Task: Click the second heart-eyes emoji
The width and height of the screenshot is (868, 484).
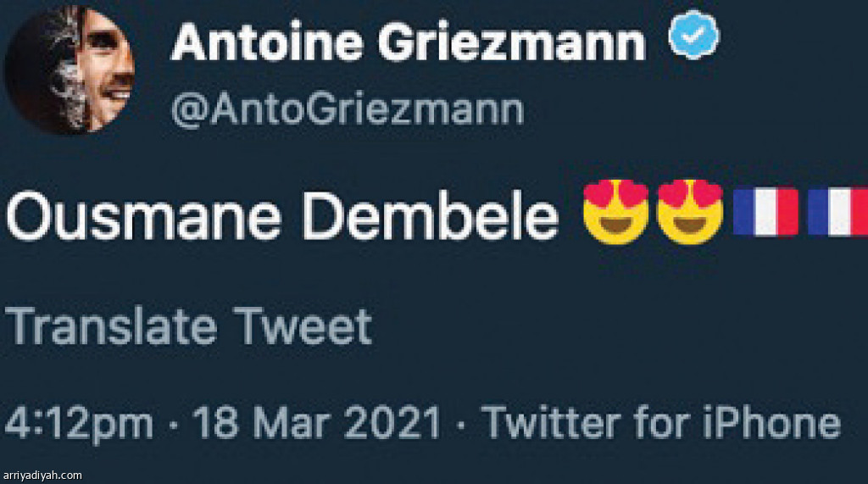Action: 691,211
